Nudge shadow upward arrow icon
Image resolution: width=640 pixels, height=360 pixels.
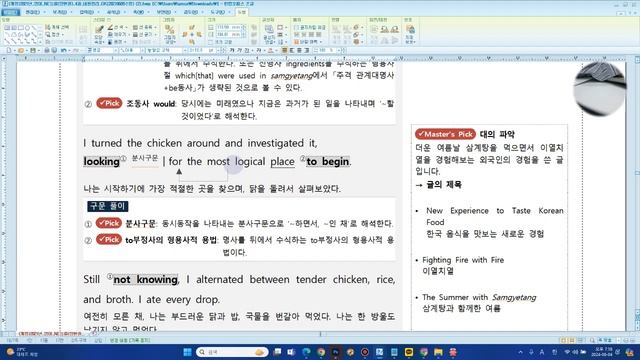pyautogui.click(x=192, y=27)
